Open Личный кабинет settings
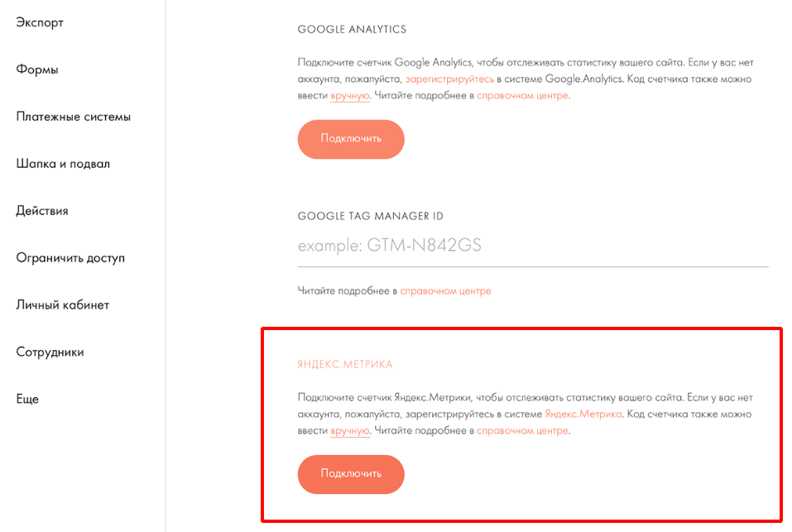 point(63,305)
